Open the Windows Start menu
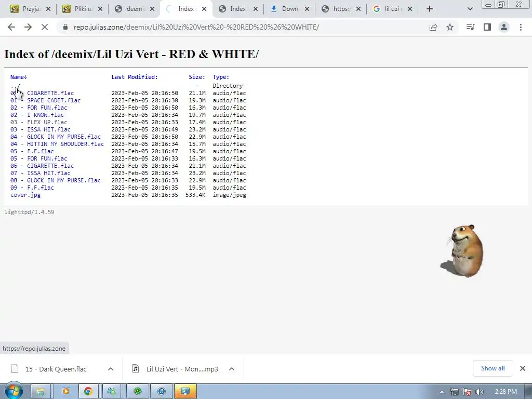This screenshot has width=532, height=399. tap(14, 391)
